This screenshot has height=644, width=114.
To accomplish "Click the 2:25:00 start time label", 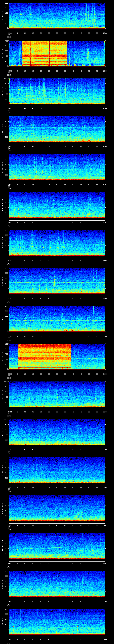I will (9, 450).
